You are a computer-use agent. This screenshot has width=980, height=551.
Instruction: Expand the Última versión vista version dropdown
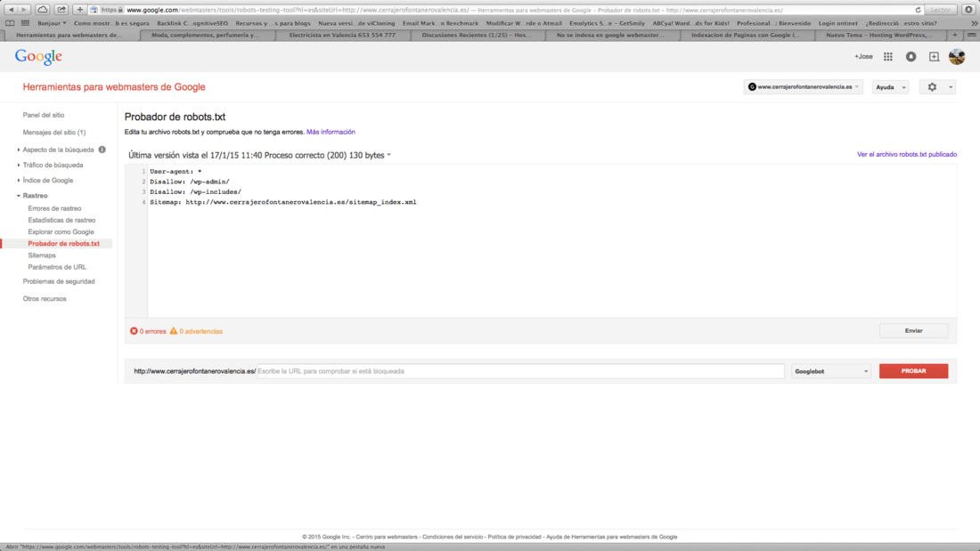pos(259,155)
